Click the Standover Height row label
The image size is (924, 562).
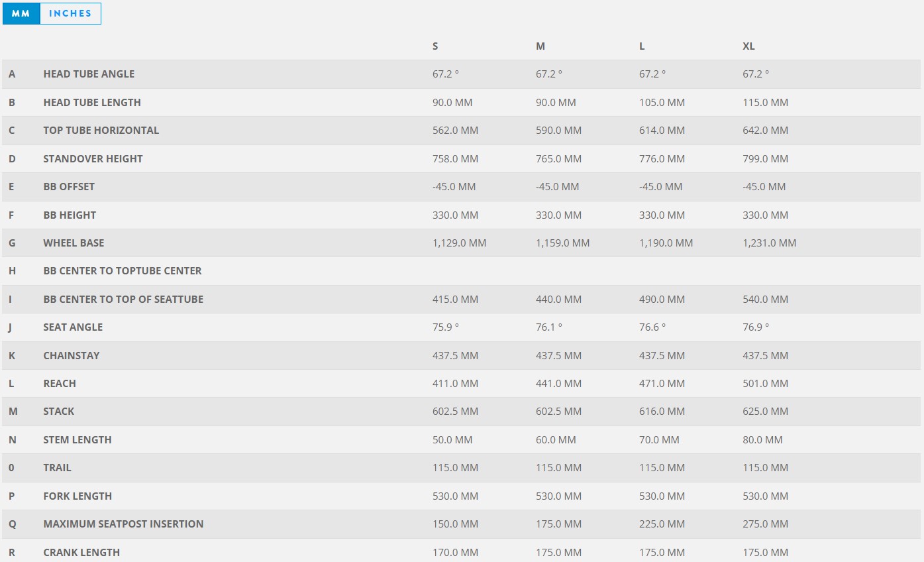click(x=93, y=159)
